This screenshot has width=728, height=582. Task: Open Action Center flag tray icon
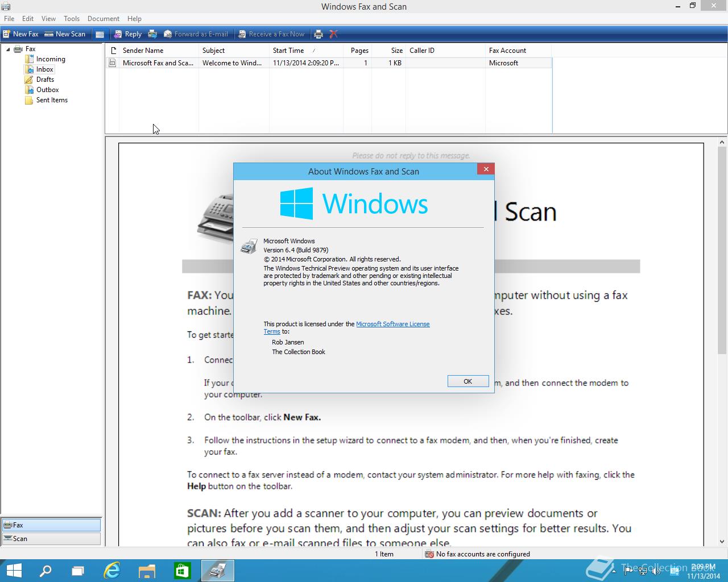[628, 571]
